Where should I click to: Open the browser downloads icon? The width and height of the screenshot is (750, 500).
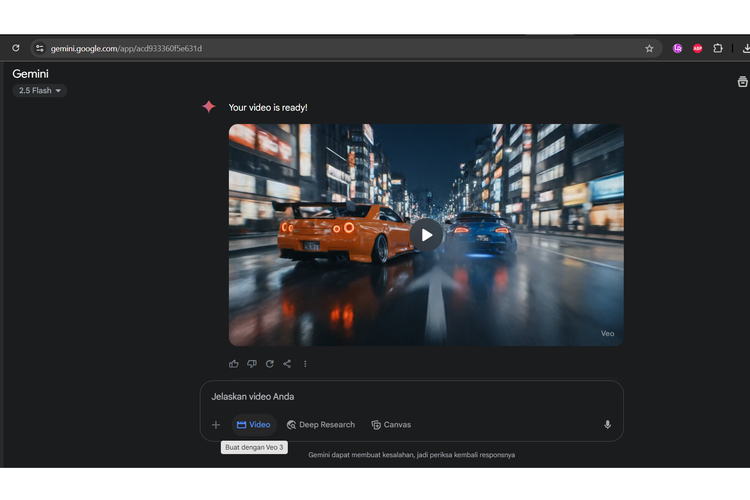(745, 48)
